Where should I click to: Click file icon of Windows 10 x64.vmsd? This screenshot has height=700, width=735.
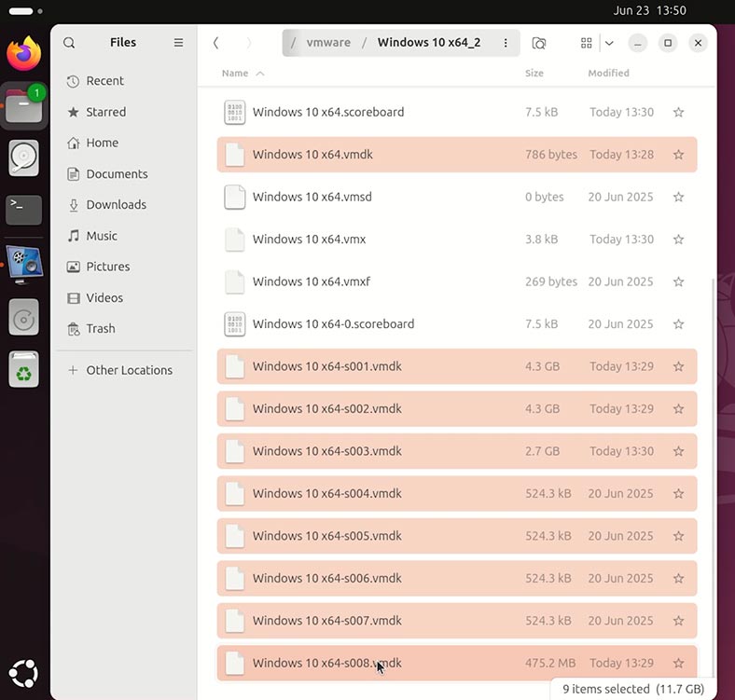tap(235, 197)
